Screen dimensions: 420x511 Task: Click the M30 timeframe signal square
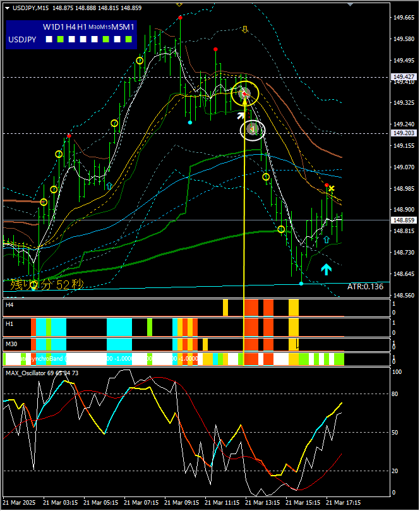click(95, 39)
